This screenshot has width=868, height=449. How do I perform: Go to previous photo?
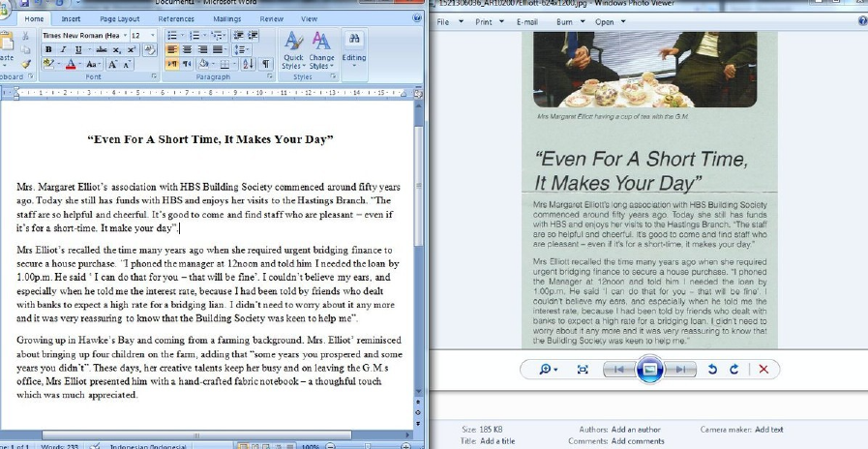[x=619, y=370]
